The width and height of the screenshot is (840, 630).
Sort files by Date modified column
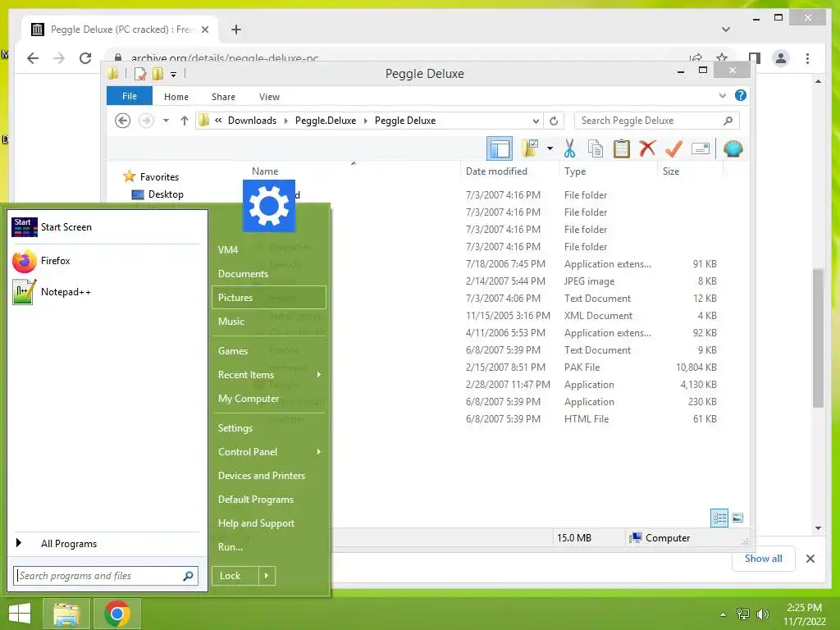pos(496,171)
